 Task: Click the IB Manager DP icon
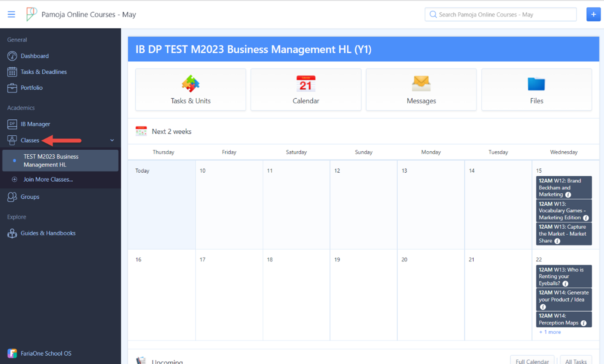[12, 124]
